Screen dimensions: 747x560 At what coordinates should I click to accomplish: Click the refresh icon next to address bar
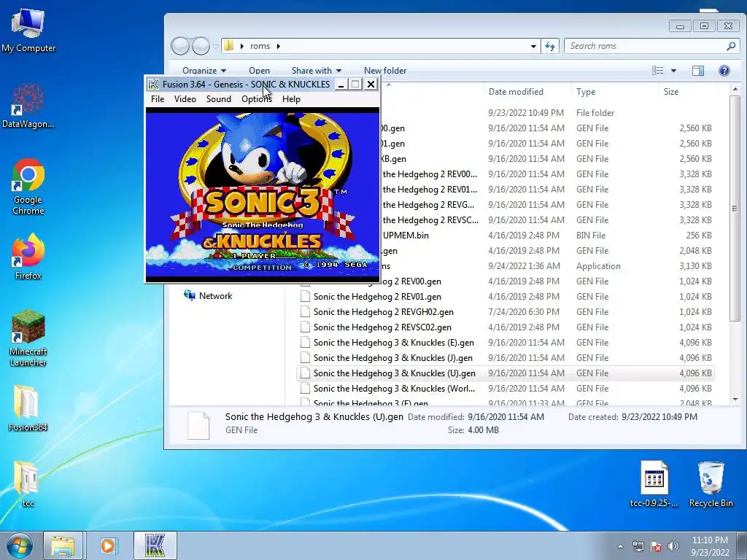click(550, 46)
